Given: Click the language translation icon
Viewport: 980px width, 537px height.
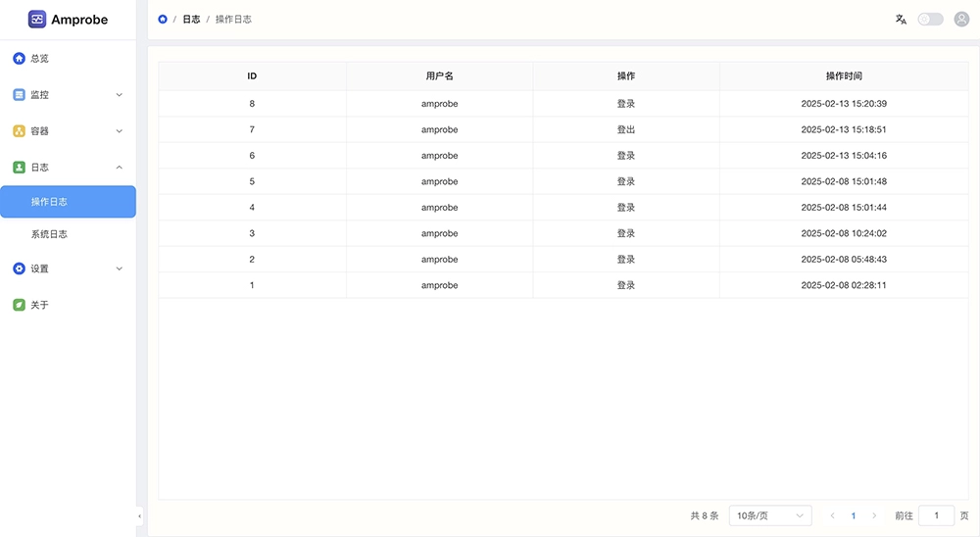Looking at the screenshot, I should (x=901, y=20).
